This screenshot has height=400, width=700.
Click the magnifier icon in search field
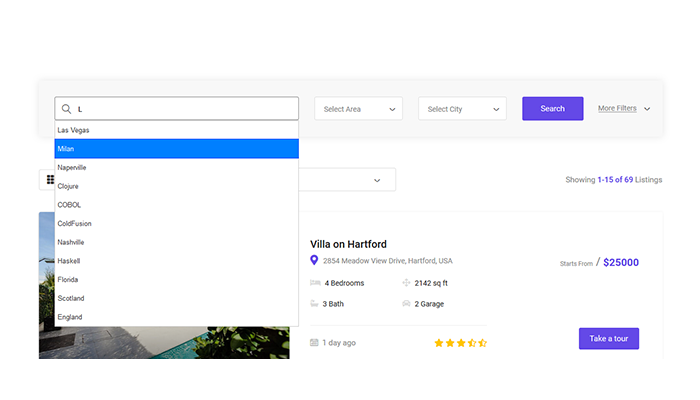click(66, 109)
